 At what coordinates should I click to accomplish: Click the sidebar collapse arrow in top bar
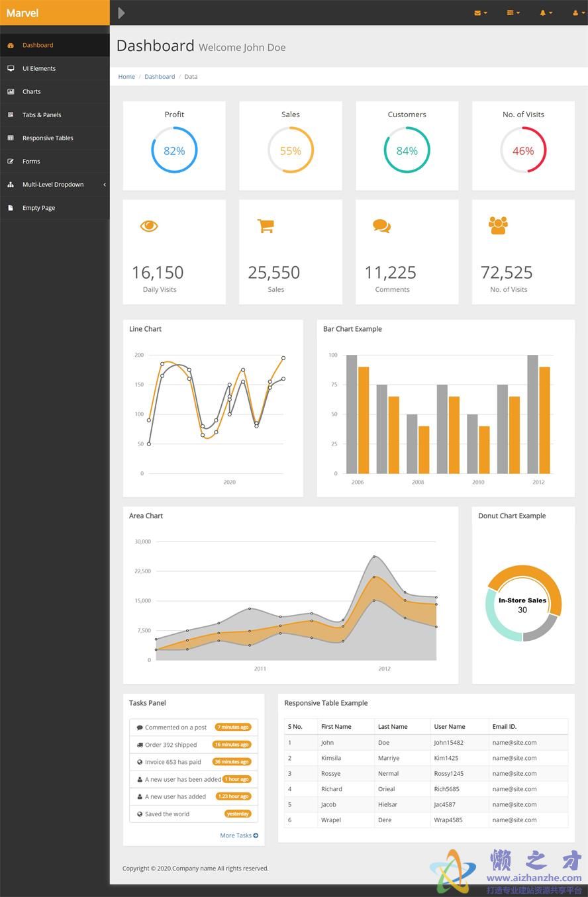click(x=121, y=13)
